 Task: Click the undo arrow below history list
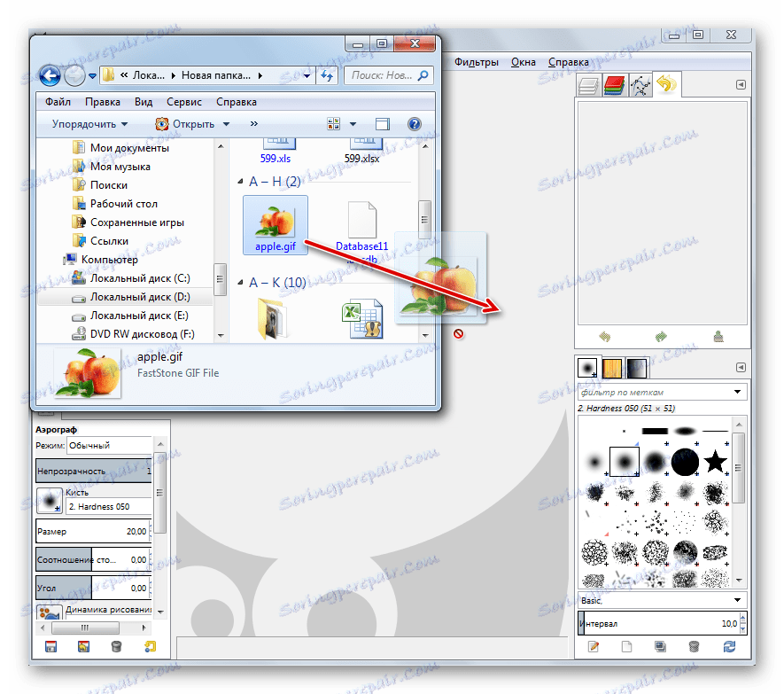click(x=604, y=336)
